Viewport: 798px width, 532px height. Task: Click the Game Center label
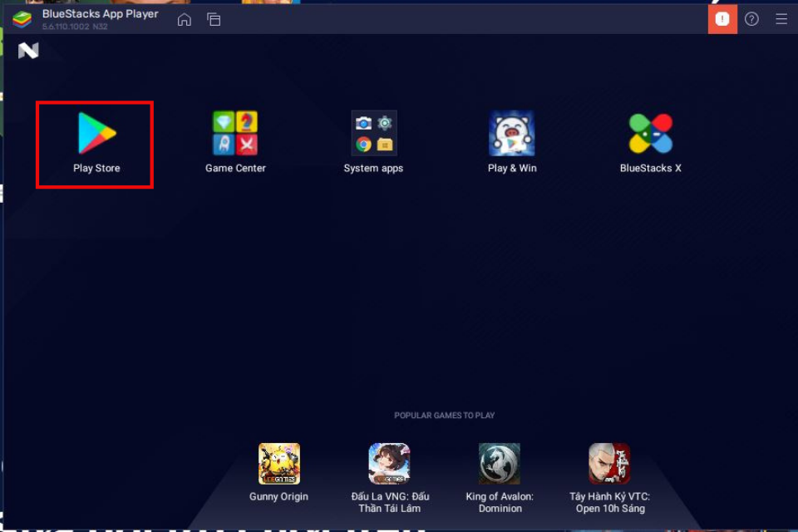click(x=235, y=168)
